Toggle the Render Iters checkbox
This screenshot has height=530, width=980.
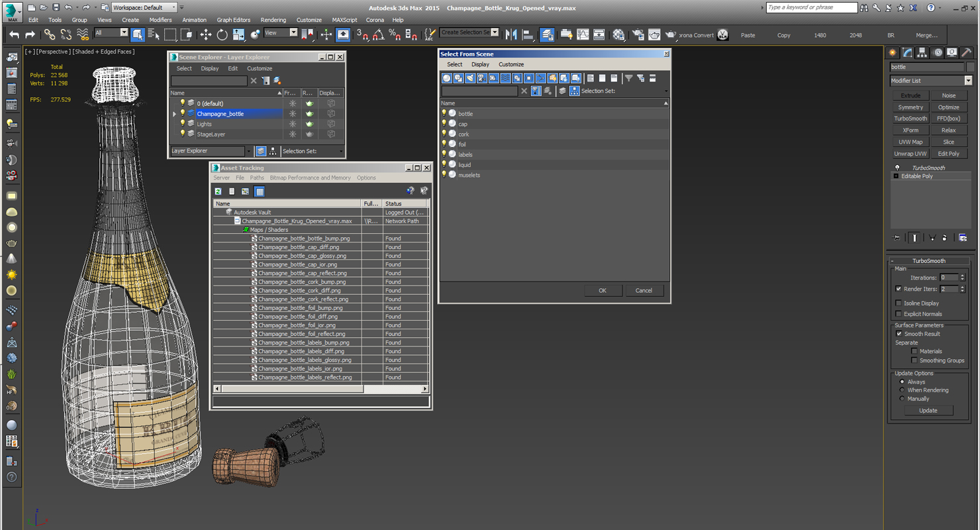pos(899,289)
